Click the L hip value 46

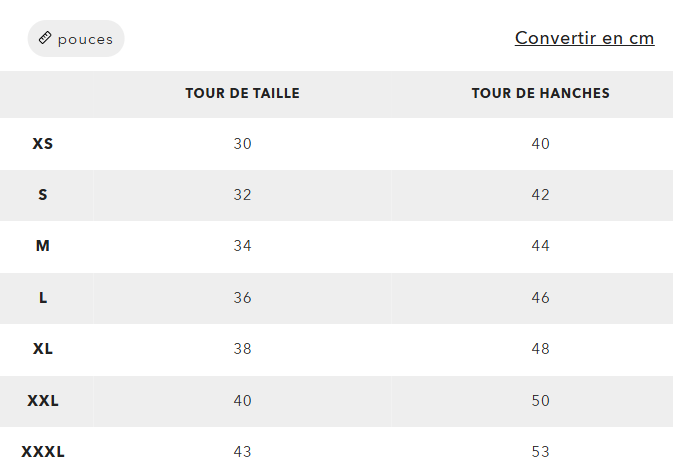540,298
